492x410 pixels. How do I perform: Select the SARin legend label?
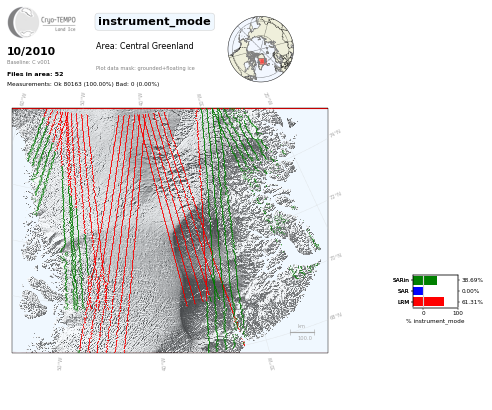pyautogui.click(x=401, y=280)
